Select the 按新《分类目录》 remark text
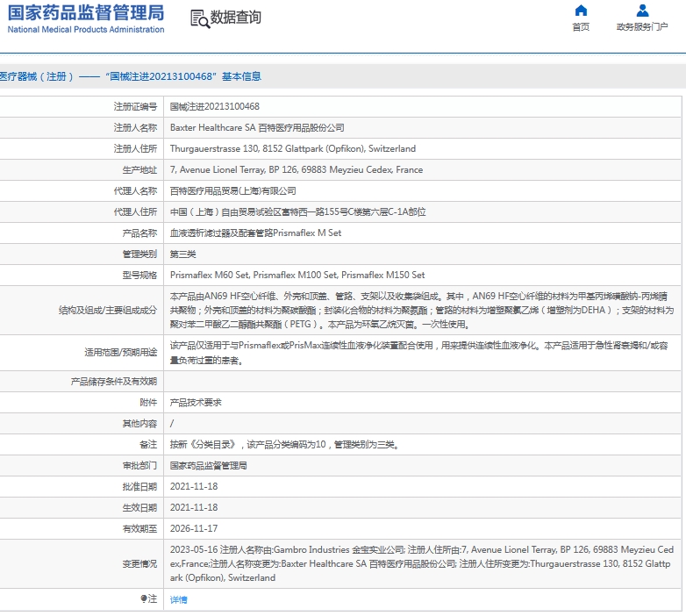 (284, 445)
